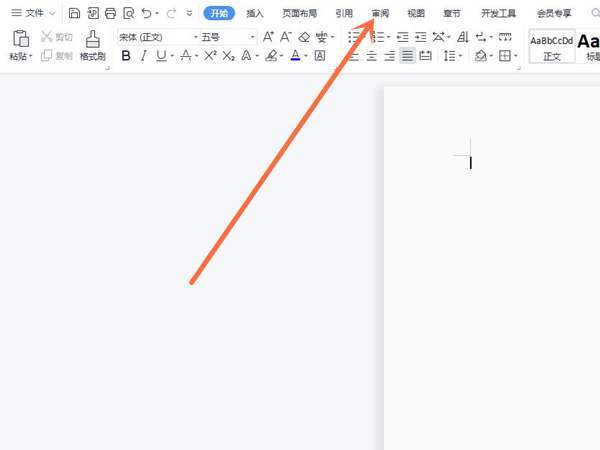Toggle Bold formatting

pyautogui.click(x=126, y=56)
